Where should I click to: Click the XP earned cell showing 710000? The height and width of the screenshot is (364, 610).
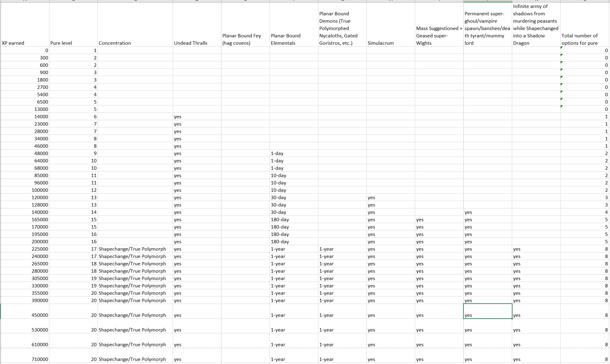25,355
